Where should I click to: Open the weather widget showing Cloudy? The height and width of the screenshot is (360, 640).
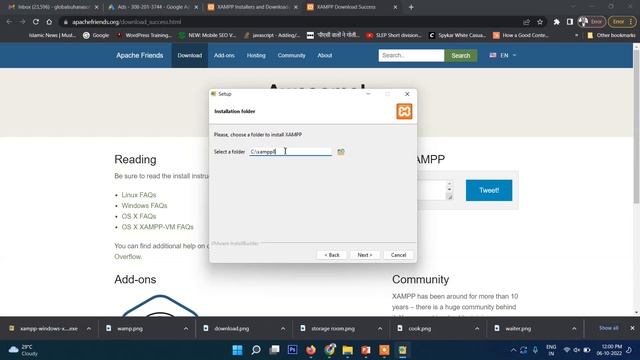click(24, 350)
